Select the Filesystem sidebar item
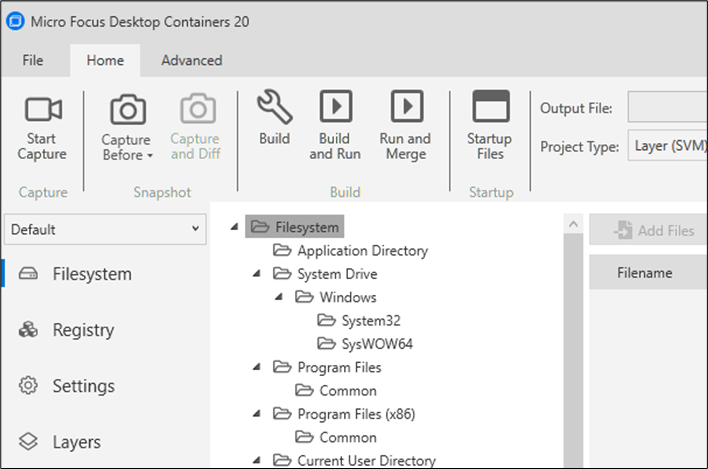 (x=92, y=274)
